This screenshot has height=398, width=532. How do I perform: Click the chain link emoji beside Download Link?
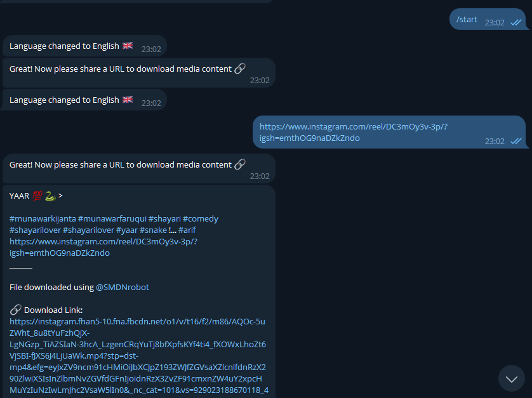(16, 309)
